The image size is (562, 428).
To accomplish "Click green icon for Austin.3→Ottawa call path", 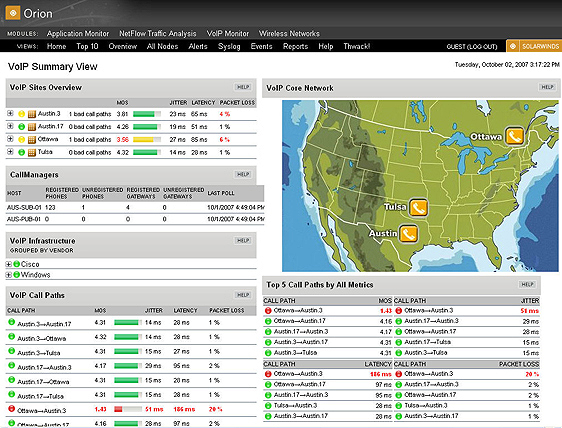I will click(11, 336).
